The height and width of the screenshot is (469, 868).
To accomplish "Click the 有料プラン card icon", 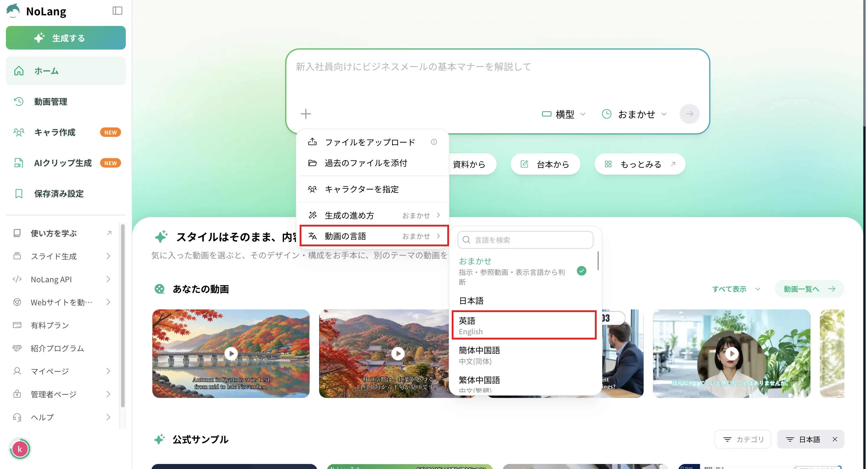I will coord(17,325).
